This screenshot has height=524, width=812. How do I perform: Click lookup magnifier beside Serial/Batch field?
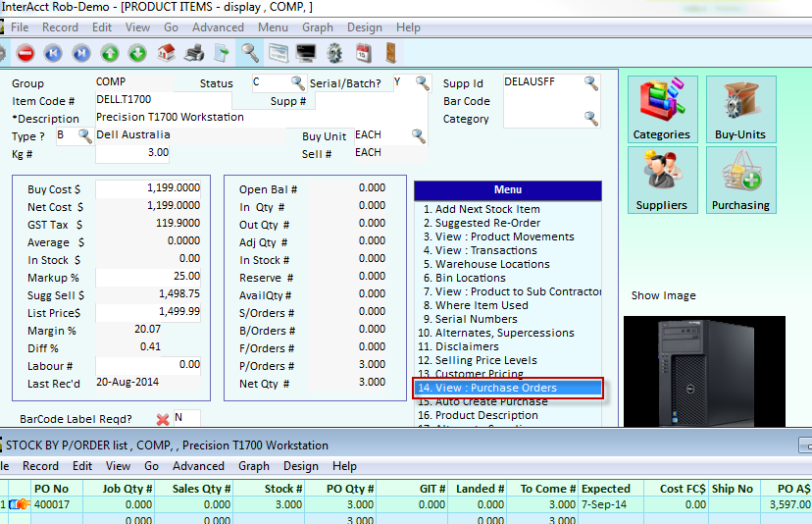tap(423, 82)
